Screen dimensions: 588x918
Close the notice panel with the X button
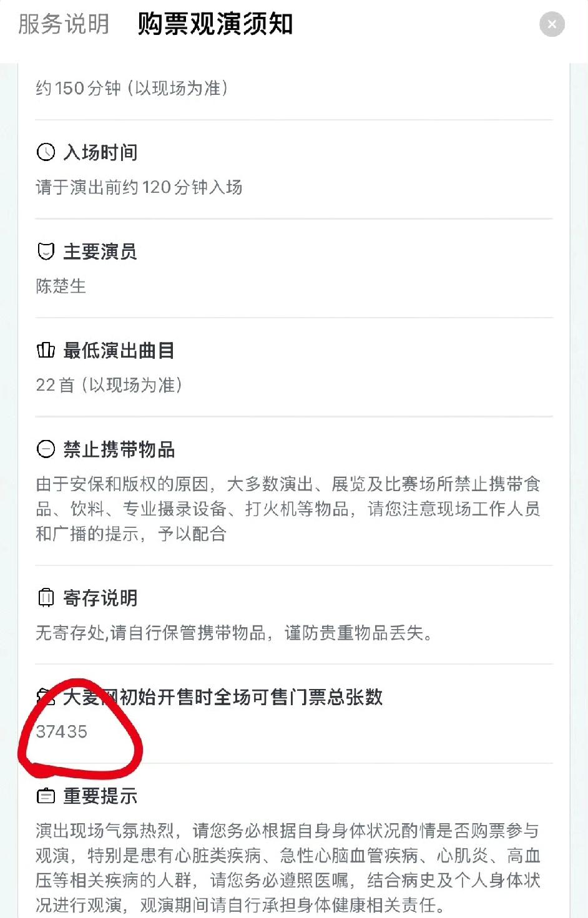552,24
